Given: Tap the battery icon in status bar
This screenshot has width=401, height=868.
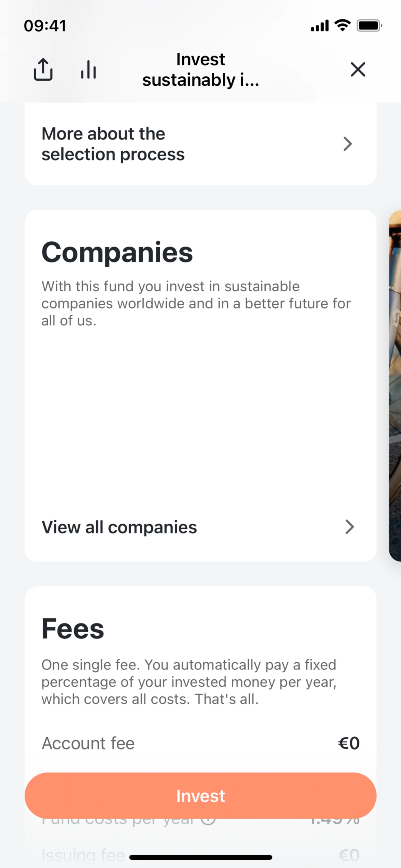Looking at the screenshot, I should (x=369, y=26).
